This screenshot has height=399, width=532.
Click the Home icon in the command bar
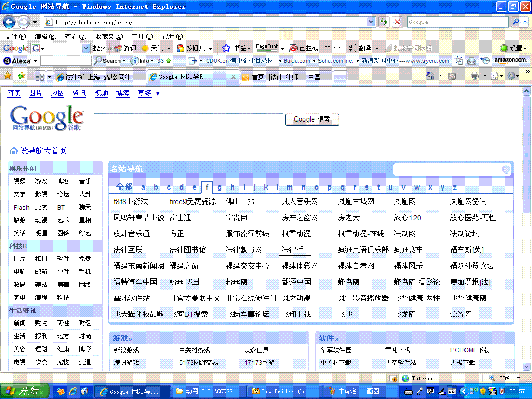click(x=430, y=76)
